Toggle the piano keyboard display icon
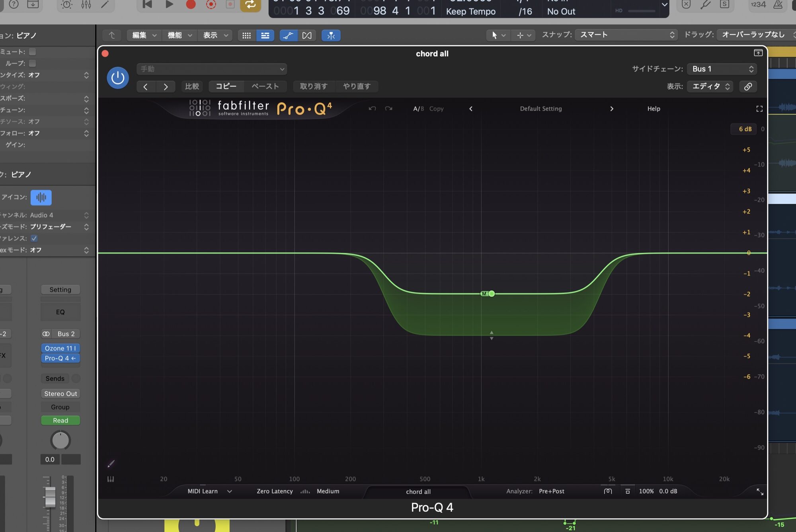Image resolution: width=796 pixels, height=532 pixels. tap(111, 479)
